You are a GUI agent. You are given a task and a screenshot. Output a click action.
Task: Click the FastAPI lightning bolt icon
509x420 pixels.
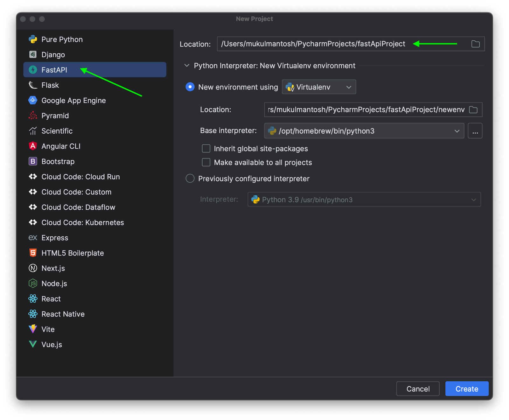click(x=33, y=70)
